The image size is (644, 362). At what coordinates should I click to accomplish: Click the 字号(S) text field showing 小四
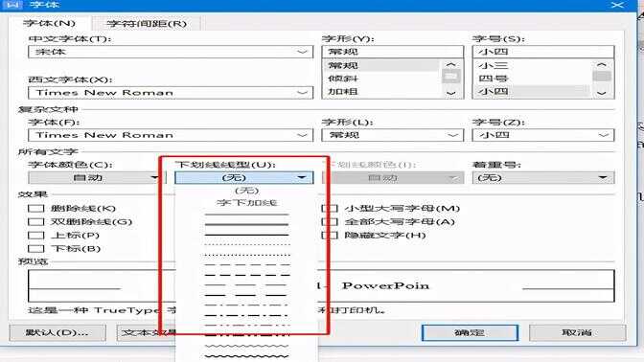[x=543, y=52]
